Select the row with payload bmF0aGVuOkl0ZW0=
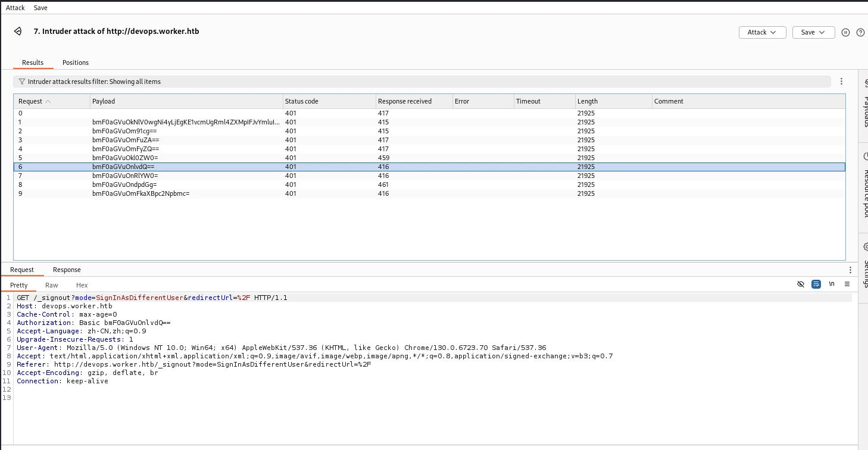868x450 pixels. click(429, 158)
